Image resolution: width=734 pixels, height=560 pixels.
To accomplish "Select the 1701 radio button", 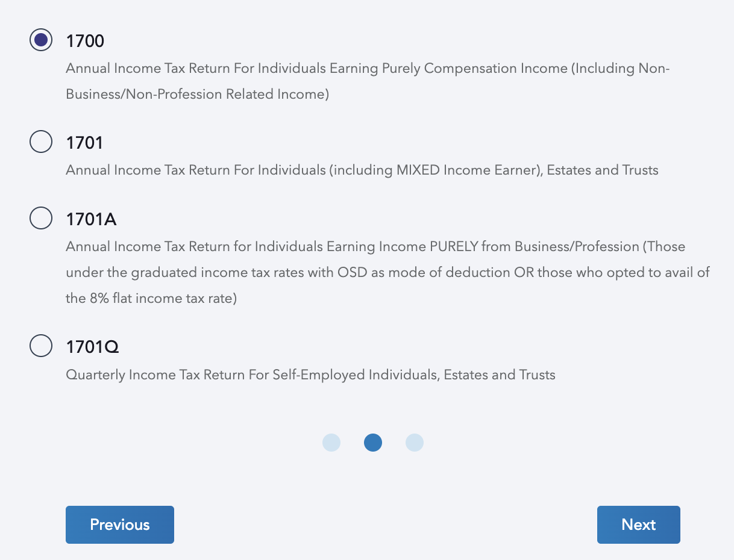I will tap(40, 142).
